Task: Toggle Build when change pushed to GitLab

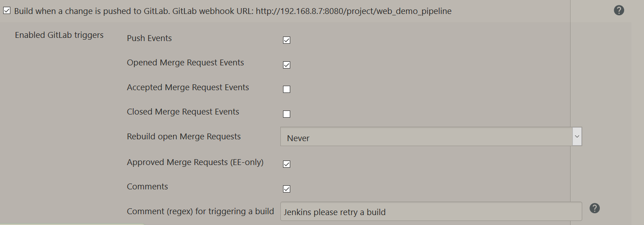Action: (7, 11)
